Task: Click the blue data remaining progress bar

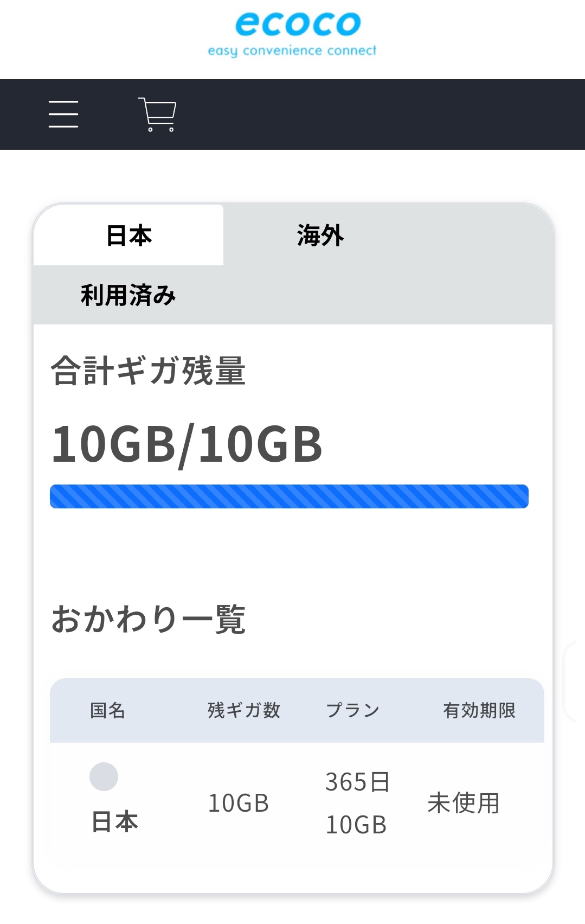Action: click(x=289, y=496)
